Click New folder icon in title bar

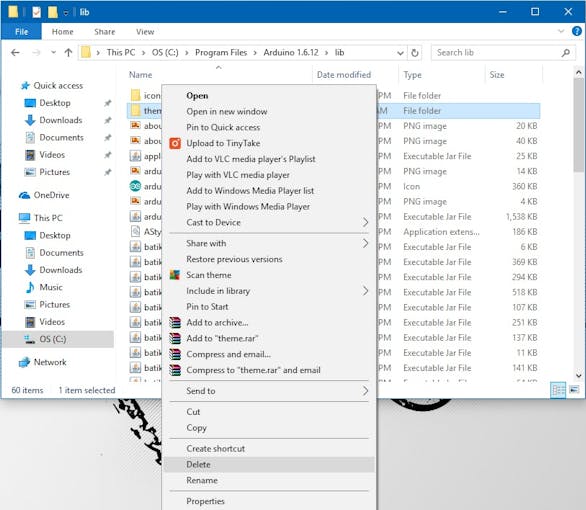(x=52, y=12)
